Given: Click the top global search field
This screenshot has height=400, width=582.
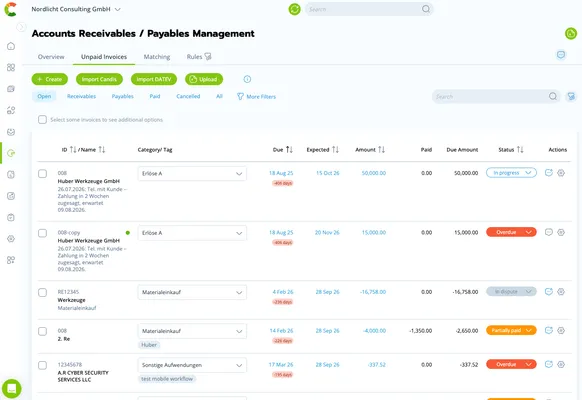Looking at the screenshot, I should [369, 9].
